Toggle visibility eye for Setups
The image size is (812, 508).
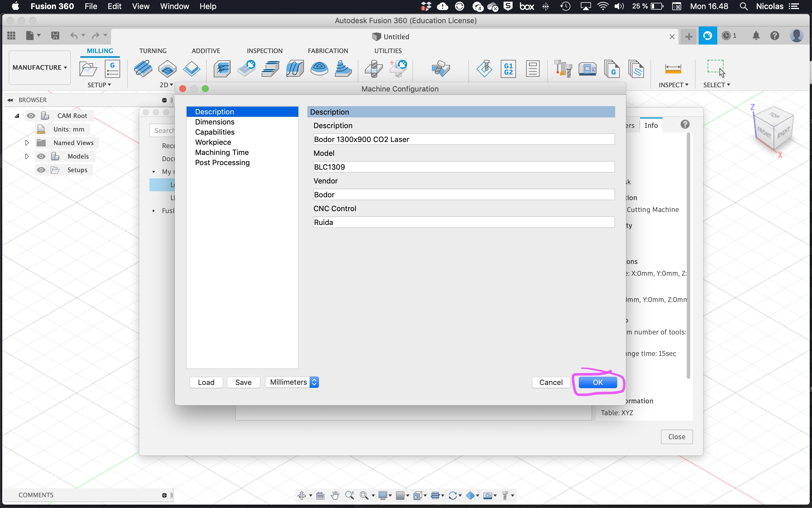pyautogui.click(x=41, y=170)
